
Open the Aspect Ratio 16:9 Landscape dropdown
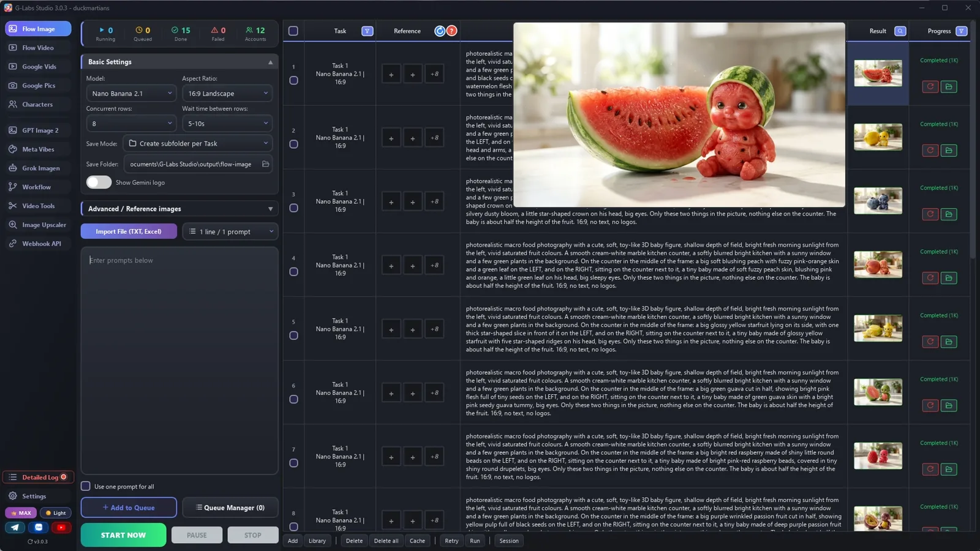click(227, 94)
